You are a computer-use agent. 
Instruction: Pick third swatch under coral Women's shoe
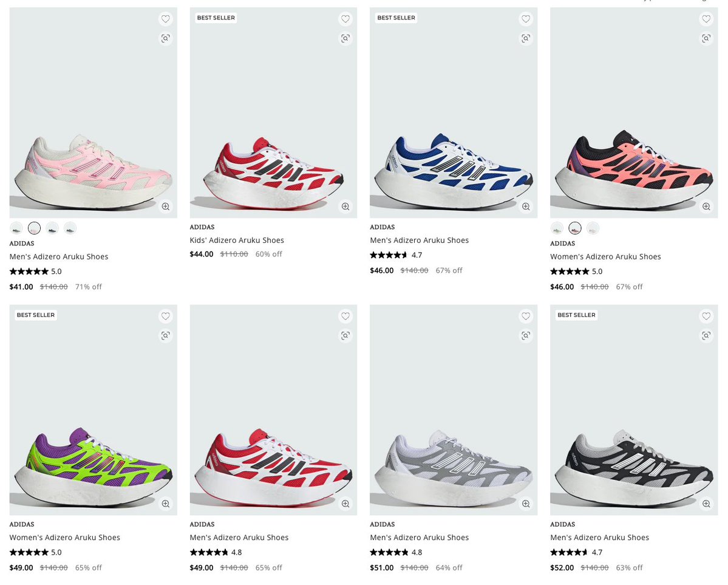[x=593, y=228]
